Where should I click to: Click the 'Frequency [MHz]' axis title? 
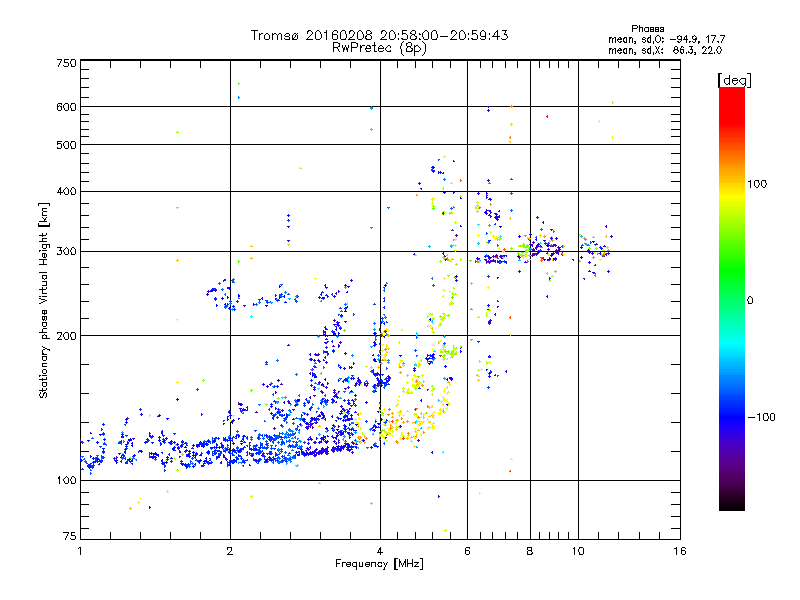(x=379, y=564)
